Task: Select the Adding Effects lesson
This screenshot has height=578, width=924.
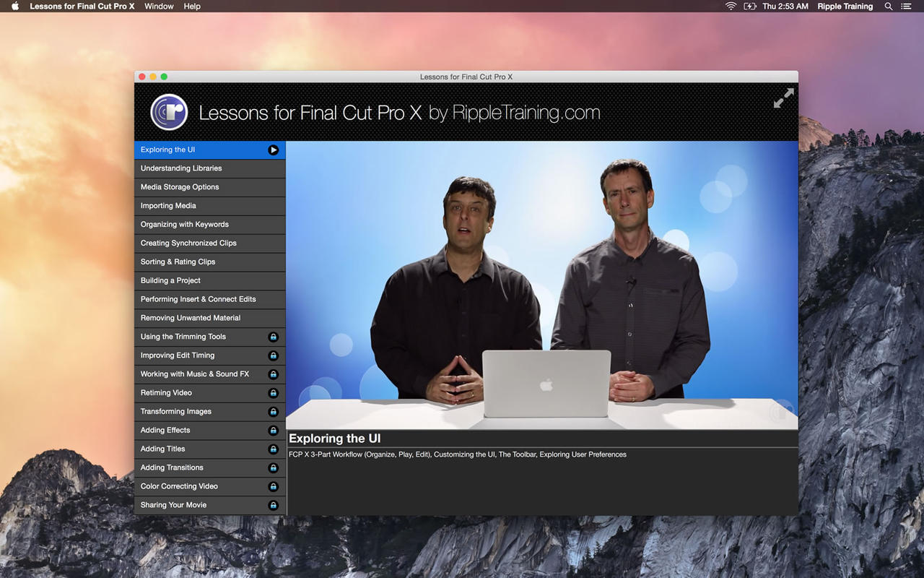Action: [x=210, y=431]
